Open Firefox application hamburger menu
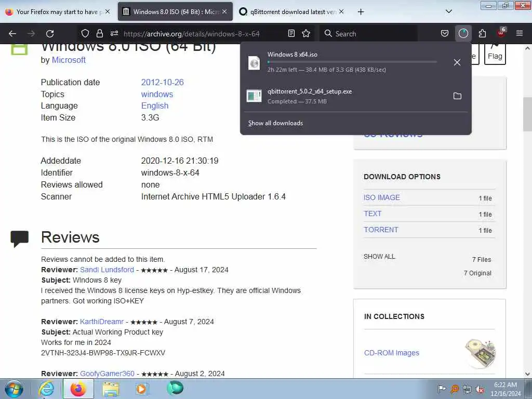 (x=520, y=33)
